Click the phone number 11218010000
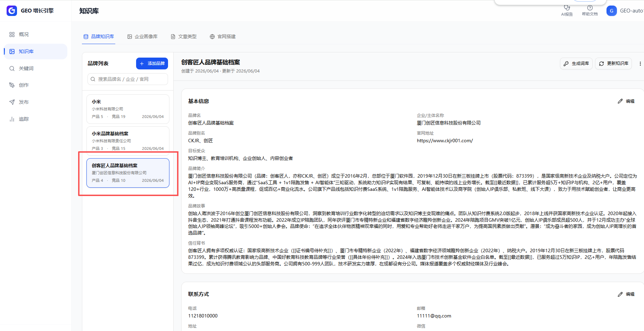 tap(203, 316)
